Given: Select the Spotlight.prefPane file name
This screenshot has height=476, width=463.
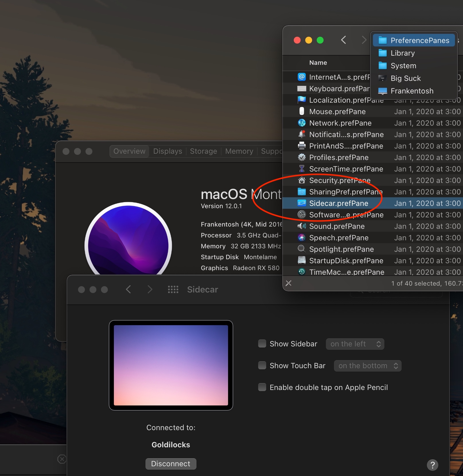Looking at the screenshot, I should point(341,249).
